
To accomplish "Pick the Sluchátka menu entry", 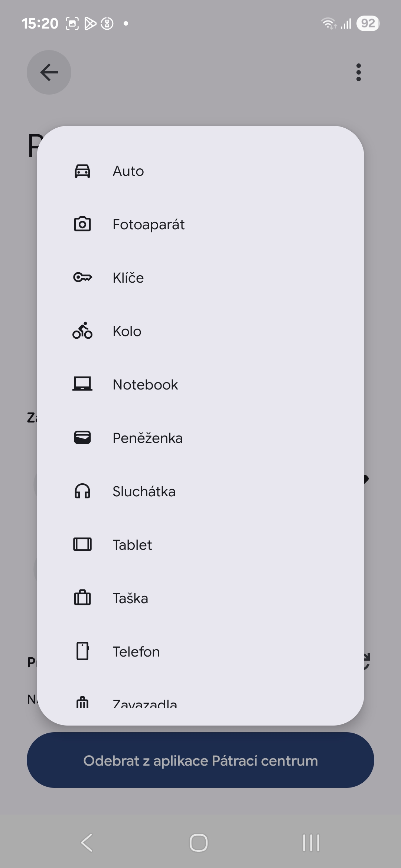I will tap(144, 491).
